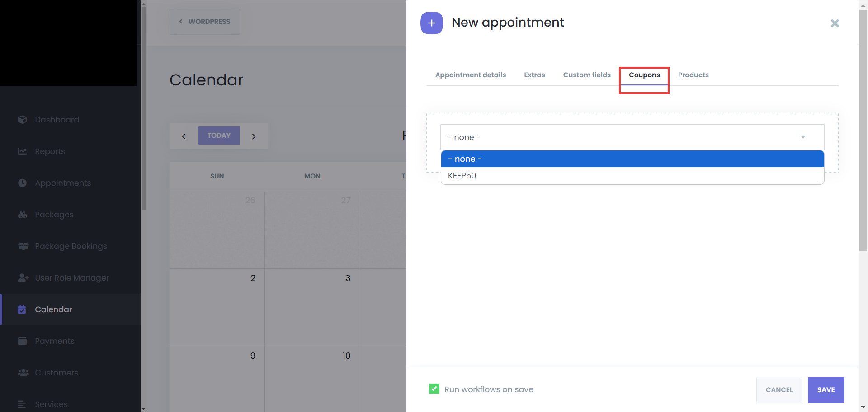
Task: Click the Packages icon in sidebar
Action: (x=22, y=215)
